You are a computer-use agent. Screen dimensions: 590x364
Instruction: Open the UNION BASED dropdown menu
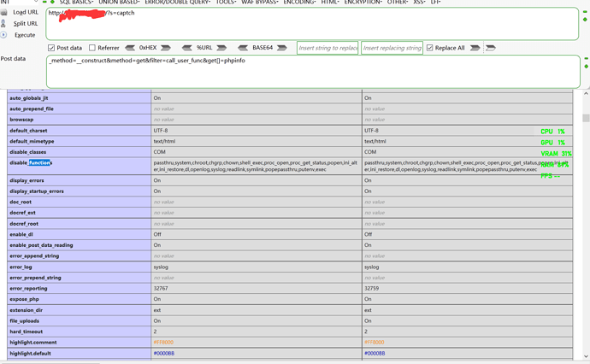coord(119,2)
